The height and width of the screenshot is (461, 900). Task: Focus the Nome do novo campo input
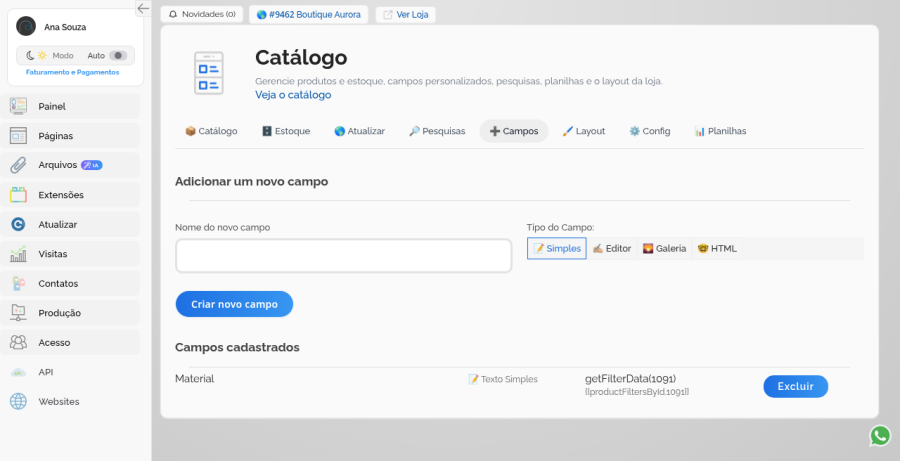pos(343,255)
